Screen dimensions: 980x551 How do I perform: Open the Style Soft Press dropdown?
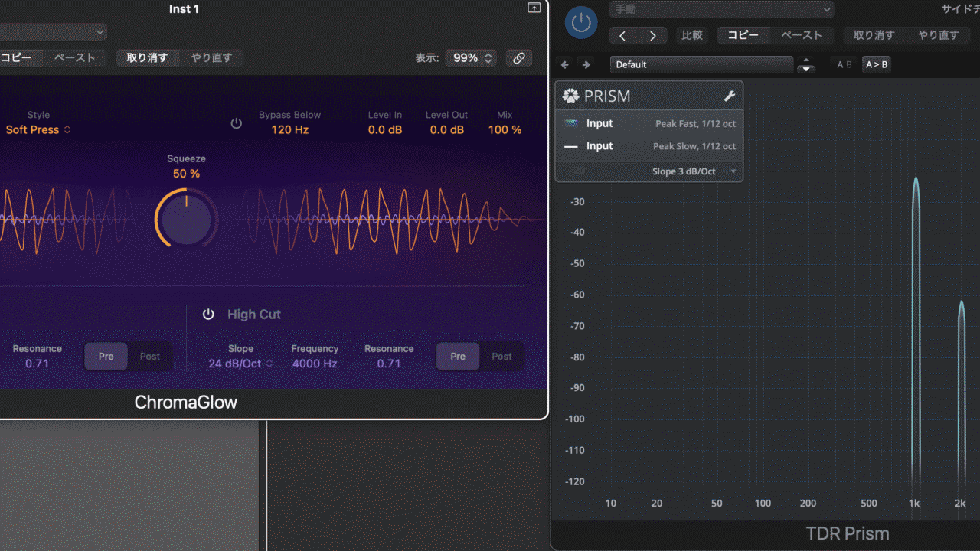pos(38,130)
